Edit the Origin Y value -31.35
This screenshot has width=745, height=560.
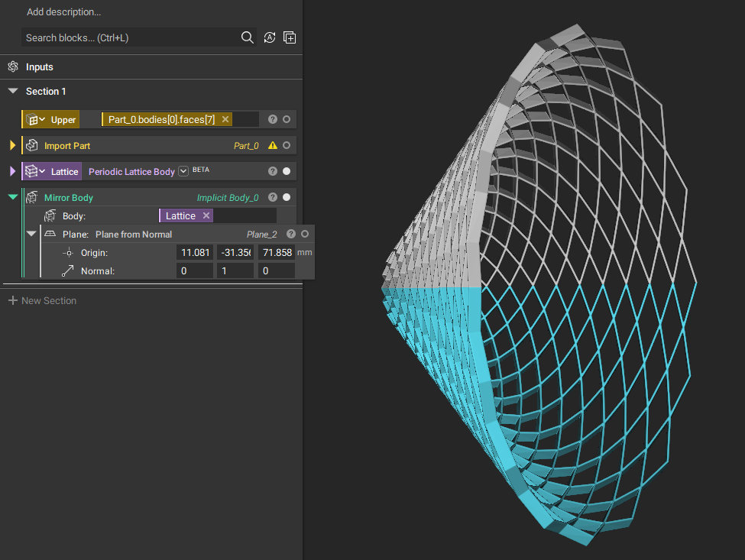point(235,252)
